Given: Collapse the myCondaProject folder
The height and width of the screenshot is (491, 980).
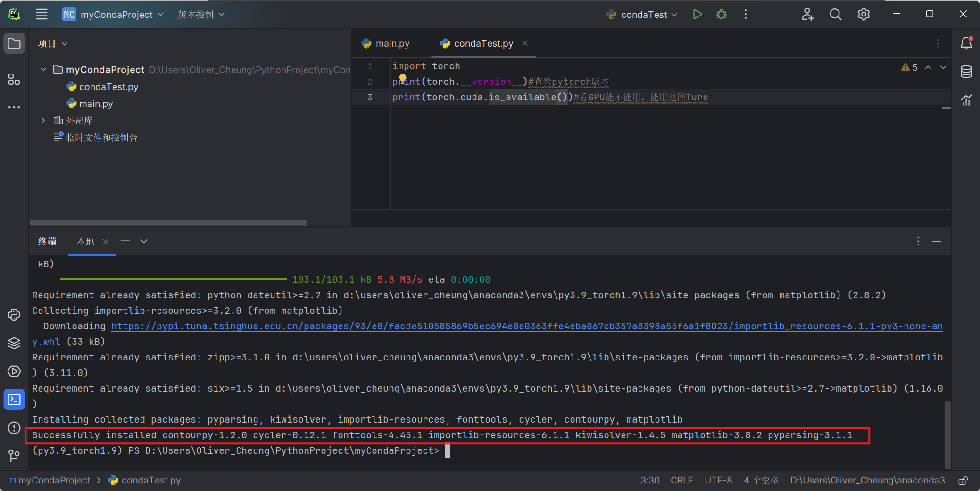Looking at the screenshot, I should pyautogui.click(x=43, y=70).
